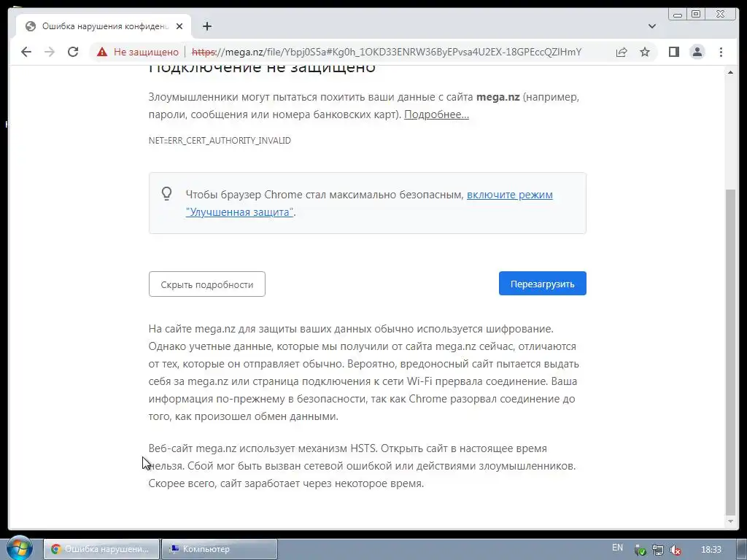
Task: Open the 'Не защищено' security indicator
Action: click(x=138, y=52)
